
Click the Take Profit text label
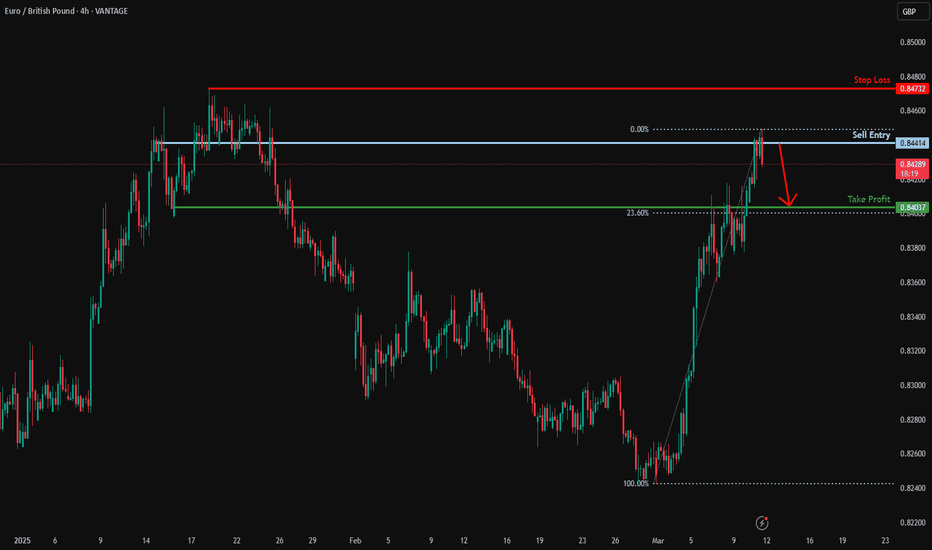tap(869, 199)
